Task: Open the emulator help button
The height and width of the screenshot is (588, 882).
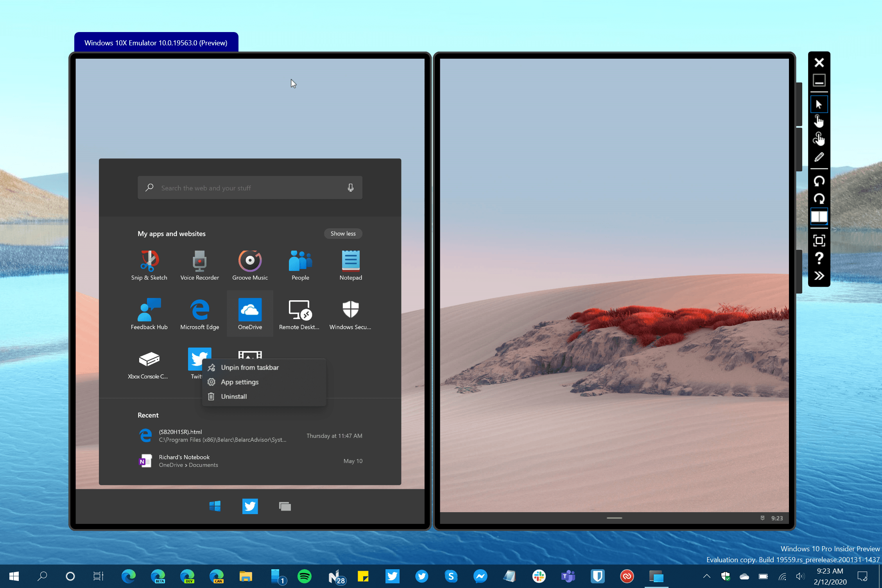Action: point(819,258)
